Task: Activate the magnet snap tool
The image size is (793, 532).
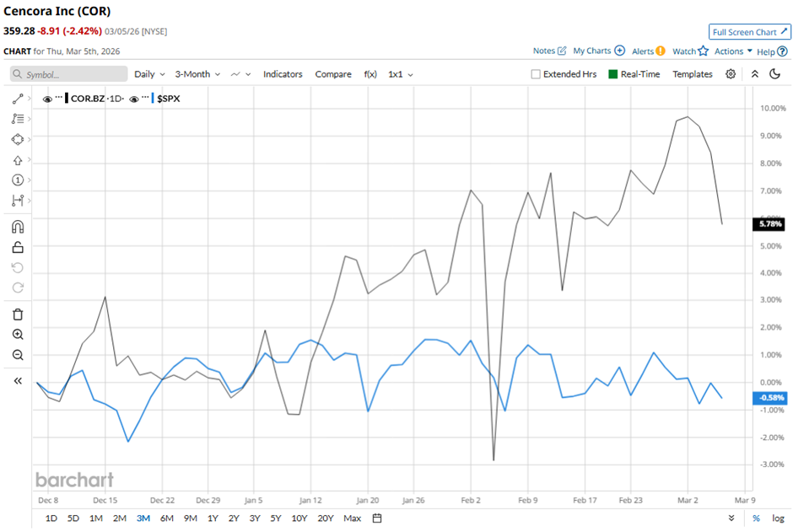Action: click(18, 227)
